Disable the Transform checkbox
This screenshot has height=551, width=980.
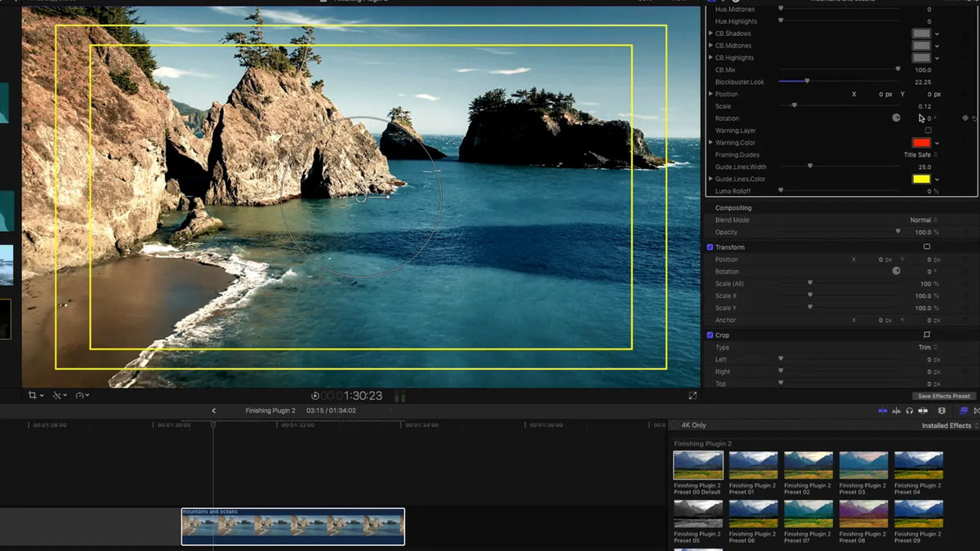click(710, 247)
